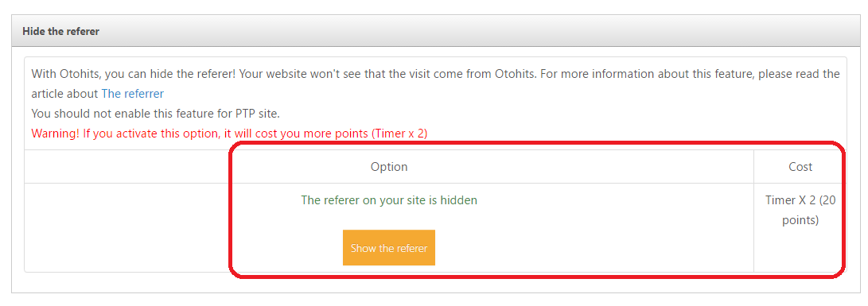Click (Timer x 2) in the red warning
Screen dimensions: 868x306
[399, 134]
